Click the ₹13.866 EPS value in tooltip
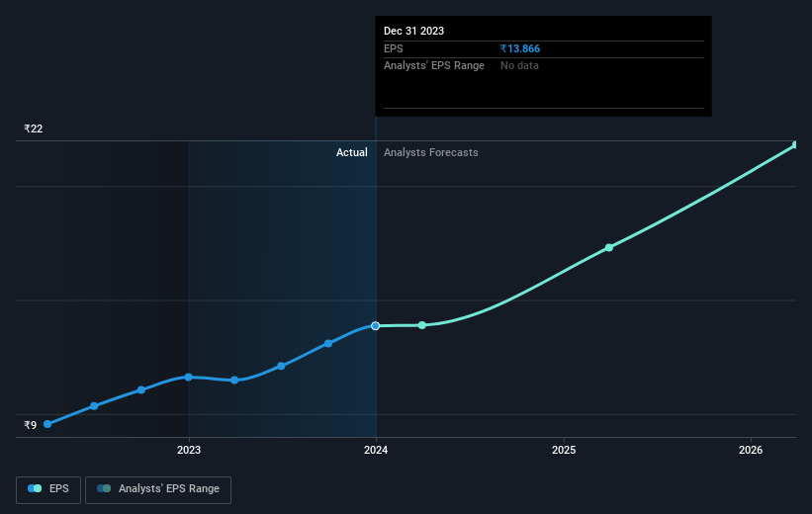 click(x=520, y=48)
